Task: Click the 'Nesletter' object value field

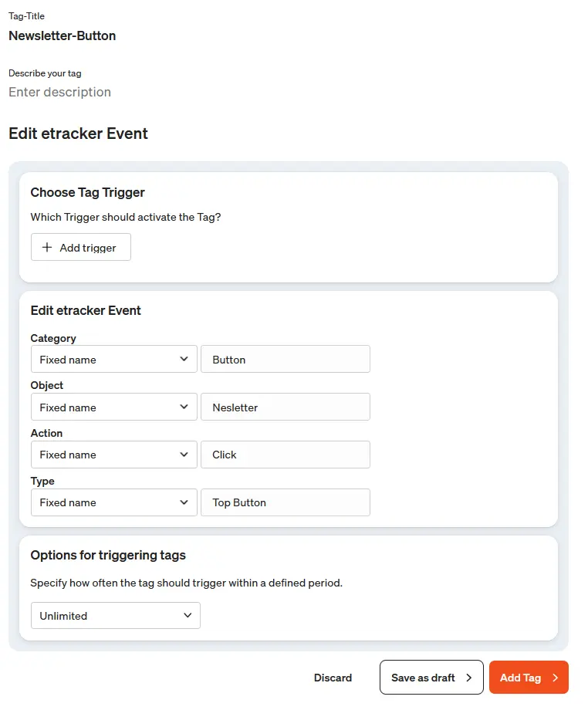Action: coord(286,407)
